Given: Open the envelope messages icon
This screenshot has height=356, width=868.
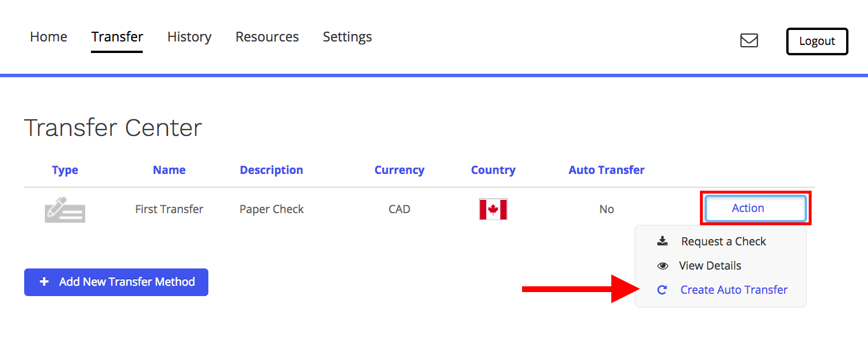Looking at the screenshot, I should (749, 40).
